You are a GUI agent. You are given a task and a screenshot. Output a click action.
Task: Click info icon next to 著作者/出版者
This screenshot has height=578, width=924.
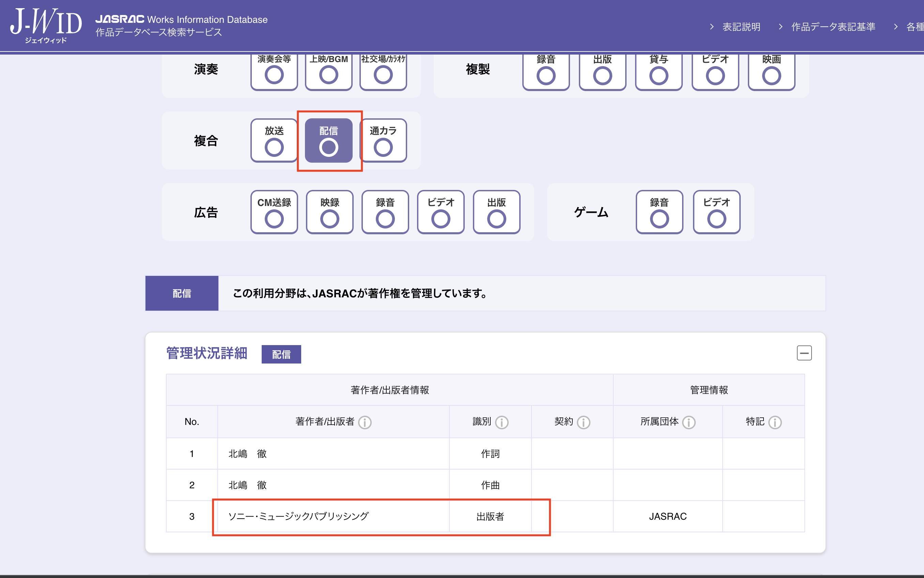click(x=365, y=423)
